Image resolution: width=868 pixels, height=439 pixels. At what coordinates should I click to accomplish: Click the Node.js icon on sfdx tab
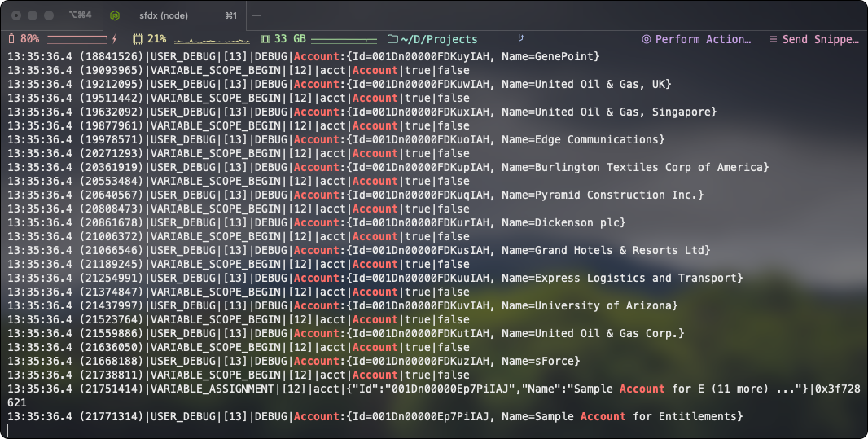coord(115,15)
